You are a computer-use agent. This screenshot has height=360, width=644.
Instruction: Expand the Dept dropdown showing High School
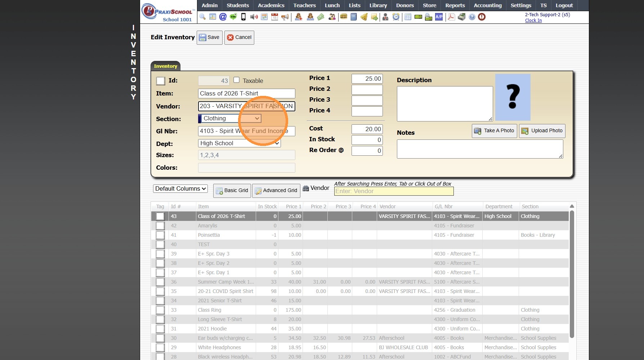[x=239, y=143]
